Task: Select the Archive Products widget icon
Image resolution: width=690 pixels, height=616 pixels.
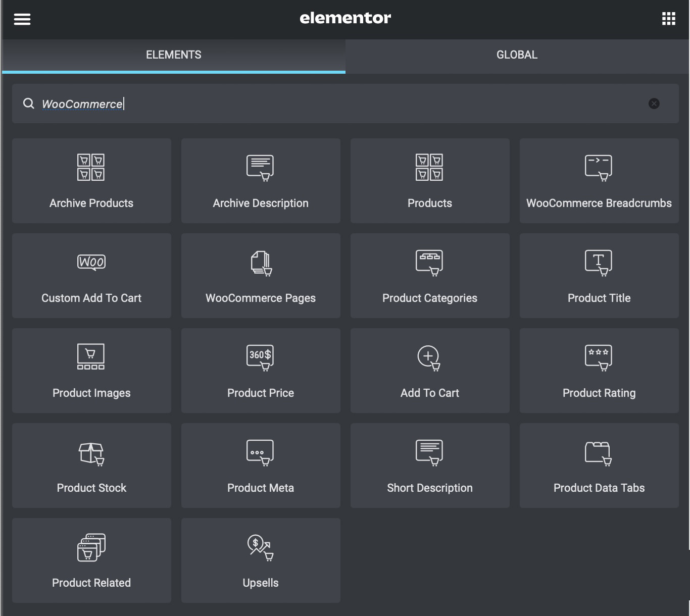Action: [91, 168]
